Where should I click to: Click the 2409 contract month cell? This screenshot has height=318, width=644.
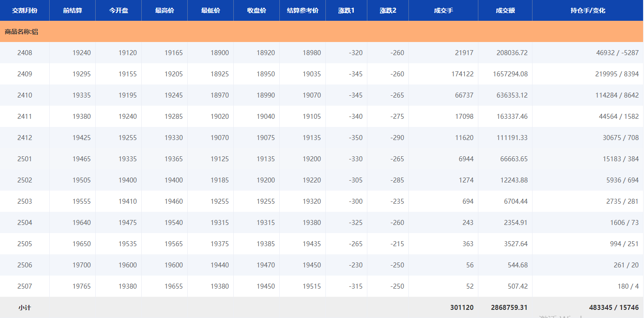[25, 74]
